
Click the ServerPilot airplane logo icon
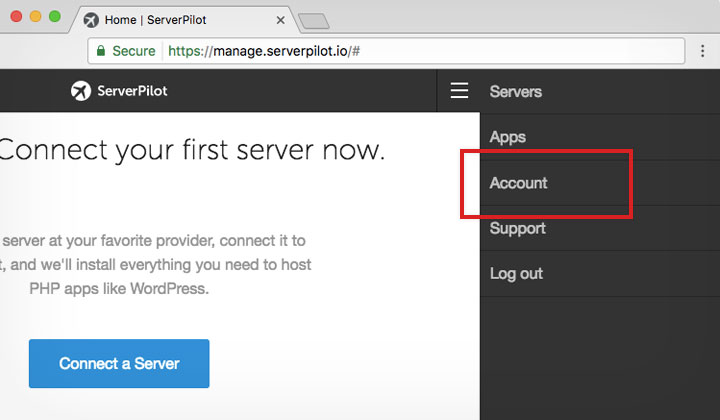81,90
